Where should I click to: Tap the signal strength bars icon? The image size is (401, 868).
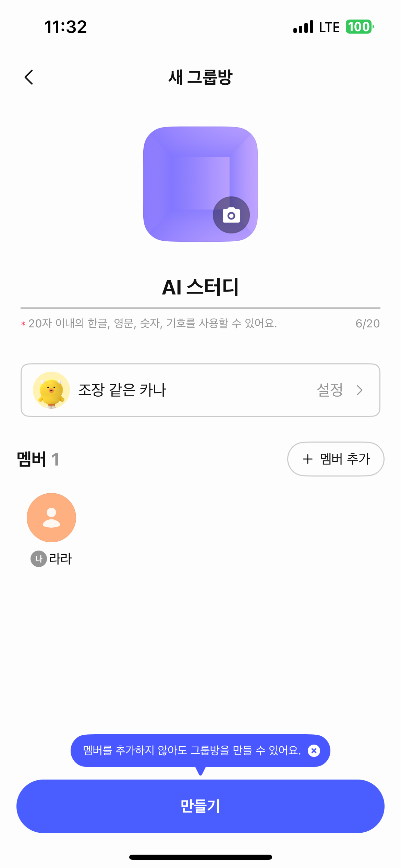tap(303, 27)
